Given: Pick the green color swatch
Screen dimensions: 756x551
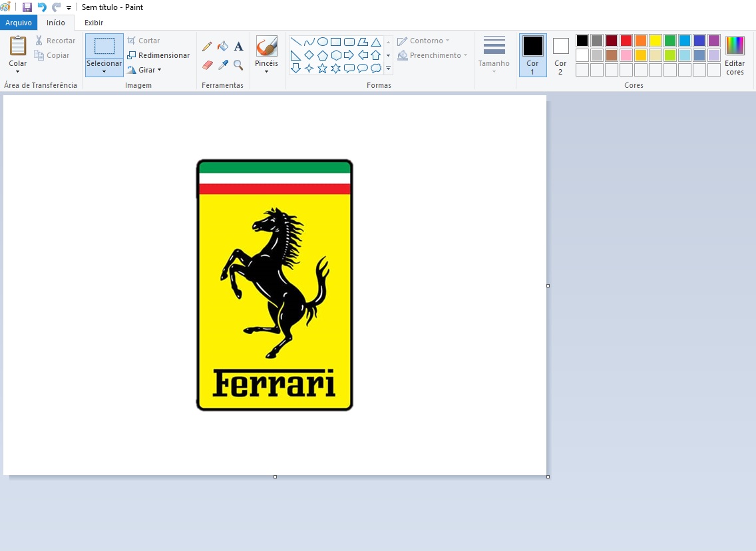Looking at the screenshot, I should point(669,41).
